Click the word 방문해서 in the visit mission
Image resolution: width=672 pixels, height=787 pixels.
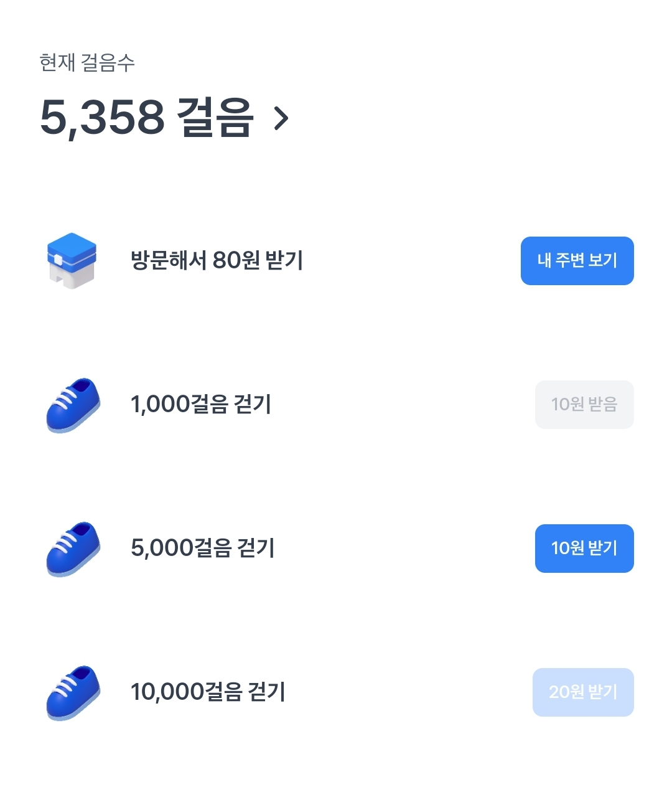168,260
